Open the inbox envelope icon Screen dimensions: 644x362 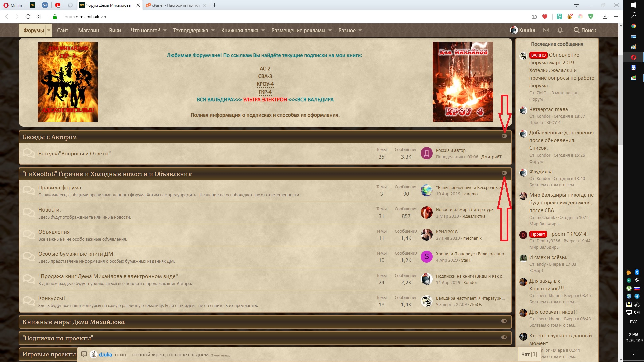[x=546, y=30]
